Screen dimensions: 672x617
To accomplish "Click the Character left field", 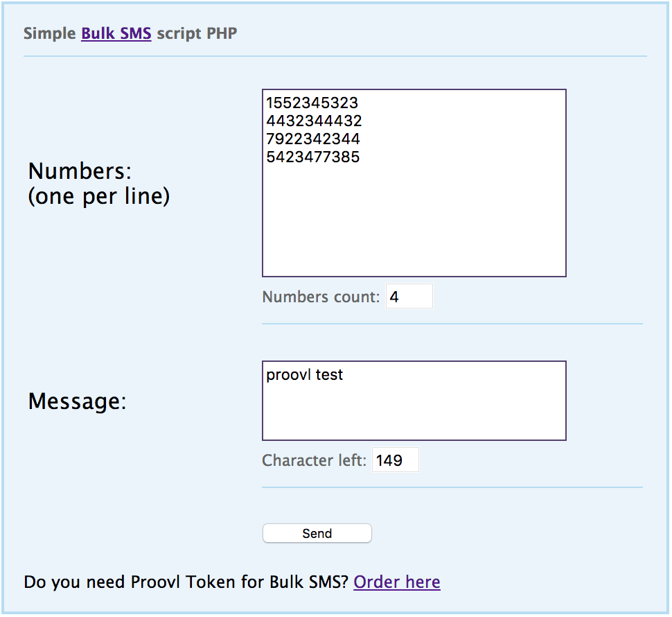I will pos(395,460).
